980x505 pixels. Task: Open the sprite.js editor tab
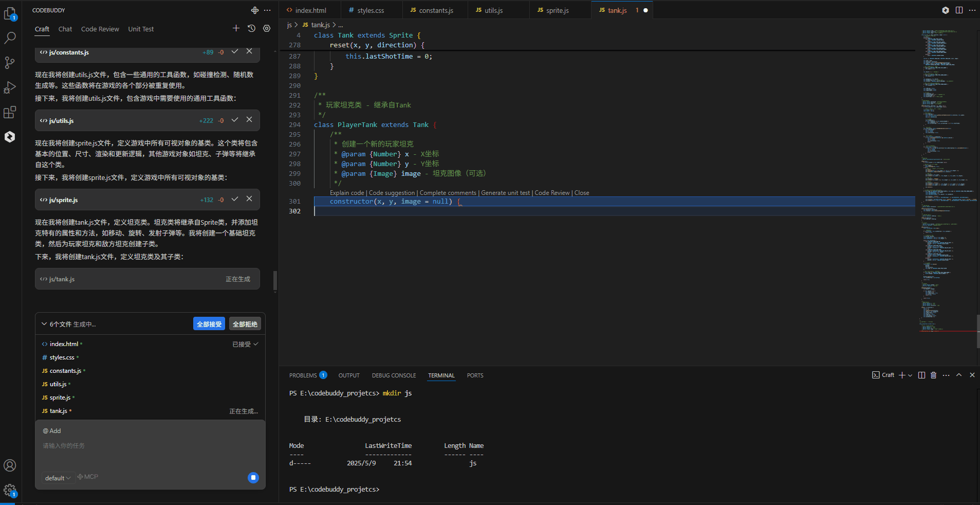pos(557,10)
